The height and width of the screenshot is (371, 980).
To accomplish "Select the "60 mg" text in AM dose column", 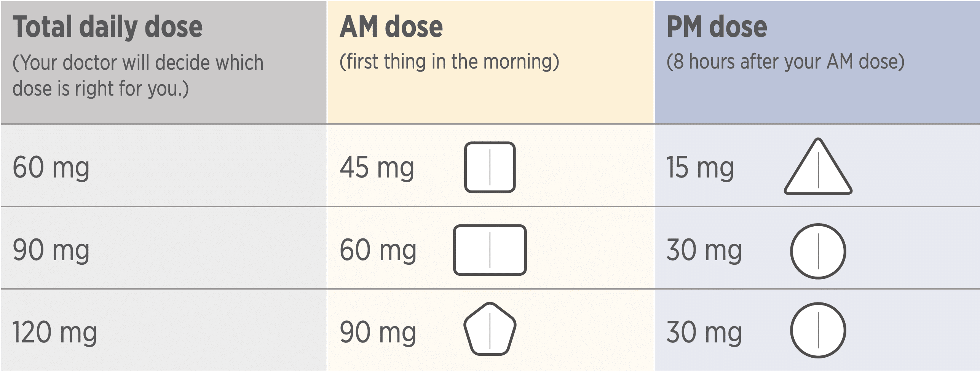I will 378,250.
